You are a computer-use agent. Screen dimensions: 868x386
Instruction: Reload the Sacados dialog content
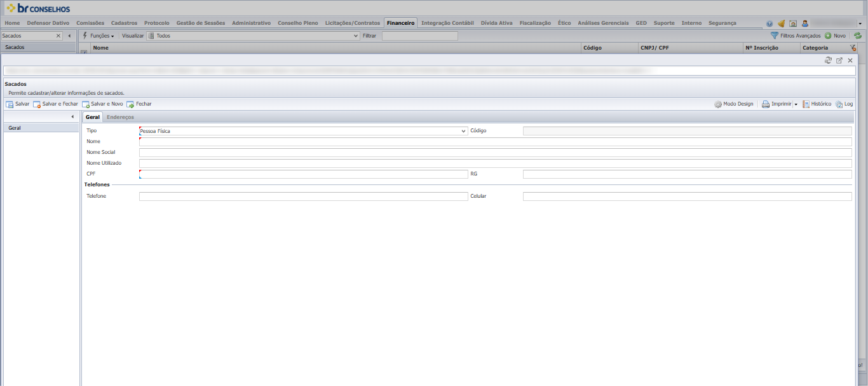click(828, 60)
